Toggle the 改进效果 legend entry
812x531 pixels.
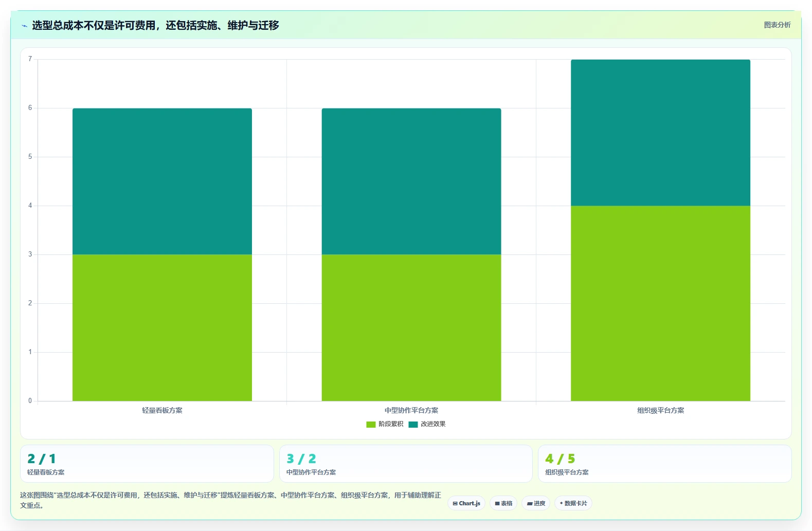(427, 424)
